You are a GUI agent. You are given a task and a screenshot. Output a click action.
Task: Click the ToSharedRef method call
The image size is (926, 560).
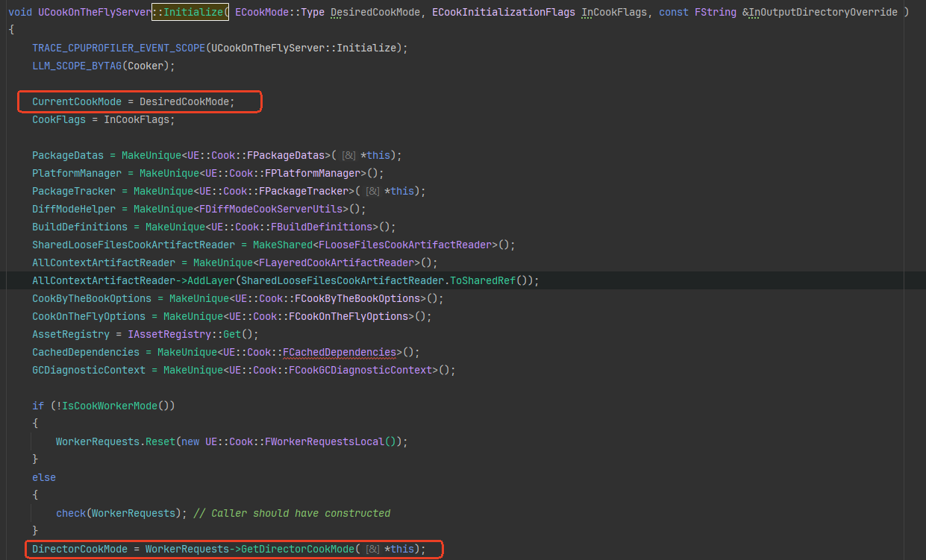pyautogui.click(x=488, y=281)
